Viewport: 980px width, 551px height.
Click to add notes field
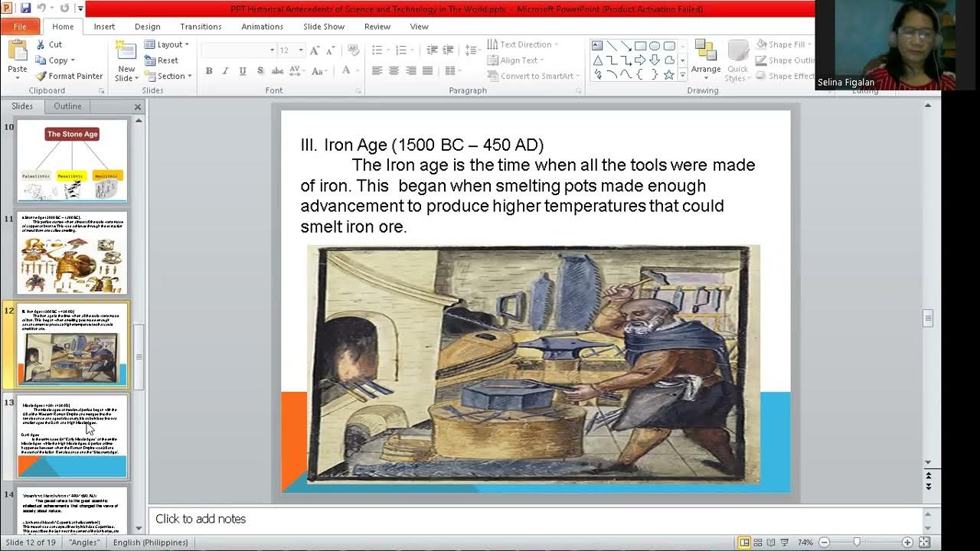pos(534,518)
